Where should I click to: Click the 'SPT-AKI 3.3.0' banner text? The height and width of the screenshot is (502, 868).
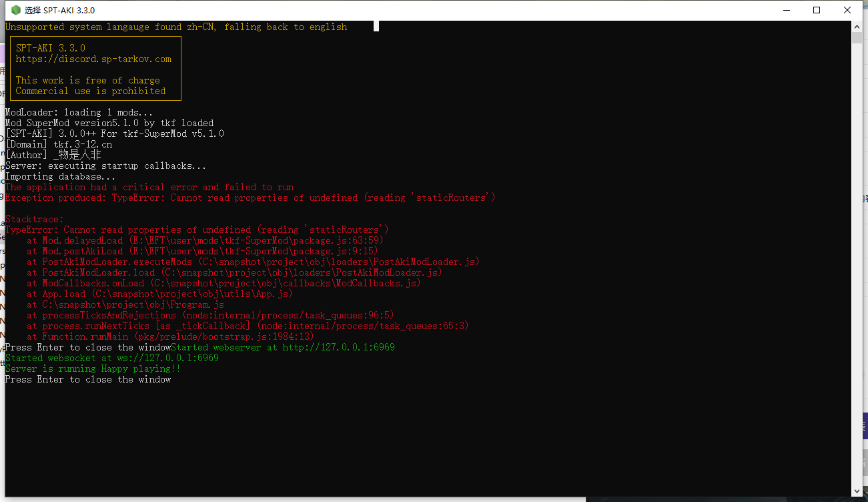(51, 48)
